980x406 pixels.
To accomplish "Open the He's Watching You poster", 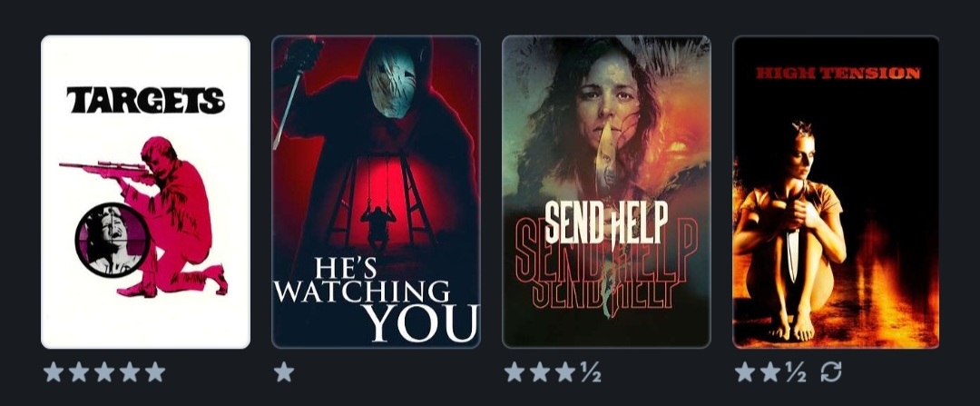I will [x=377, y=192].
